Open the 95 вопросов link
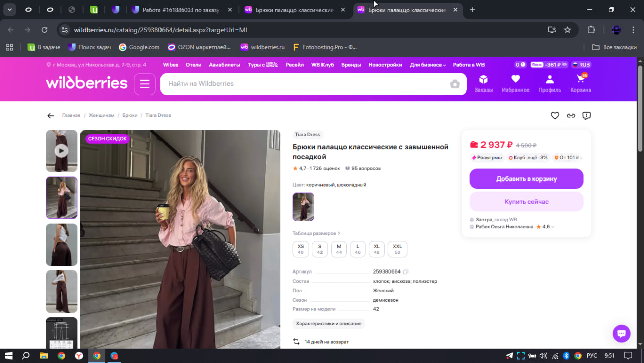644x363 pixels. (363, 168)
